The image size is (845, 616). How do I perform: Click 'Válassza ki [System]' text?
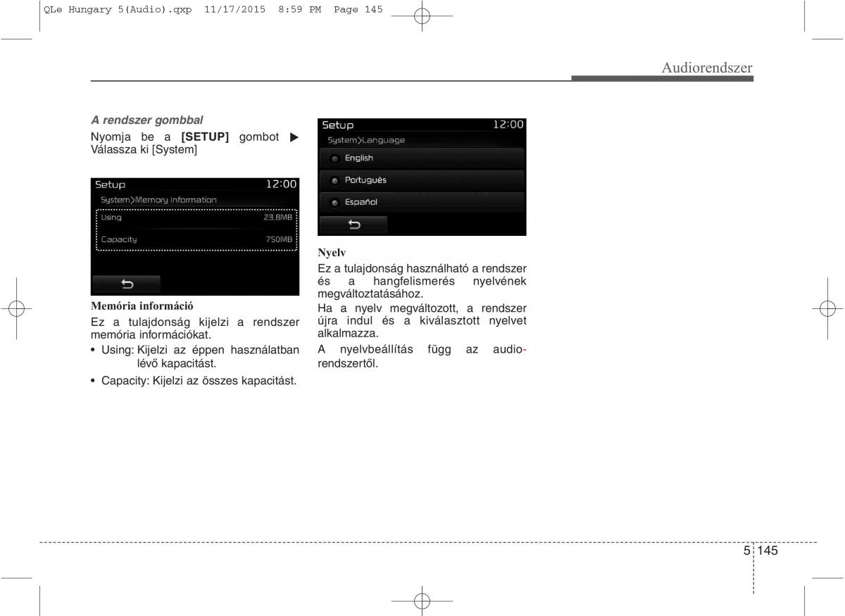coord(144,150)
